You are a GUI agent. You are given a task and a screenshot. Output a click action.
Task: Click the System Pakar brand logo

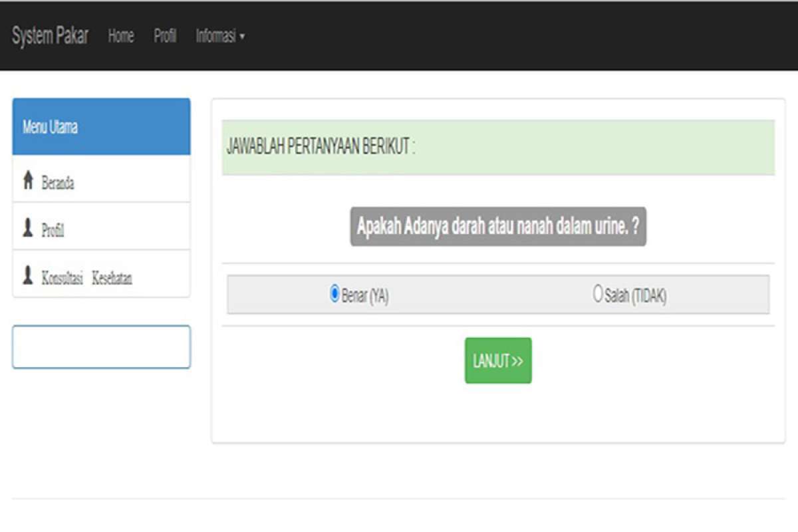49,36
